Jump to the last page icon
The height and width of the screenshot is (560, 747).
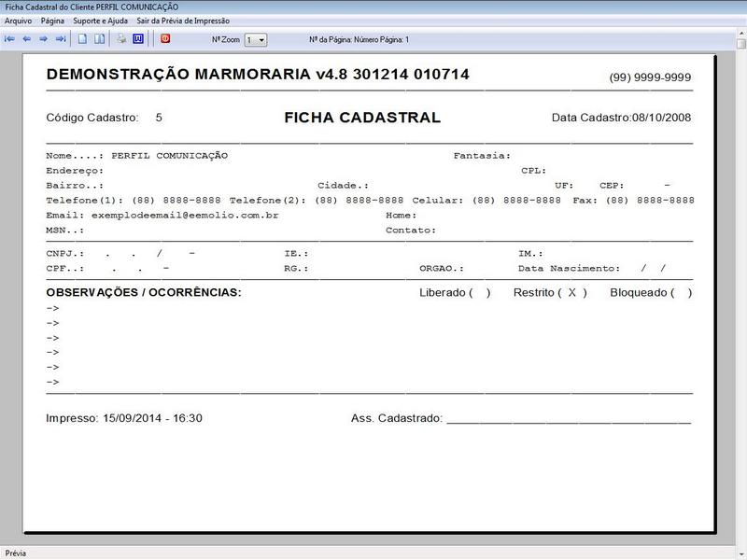pos(63,38)
